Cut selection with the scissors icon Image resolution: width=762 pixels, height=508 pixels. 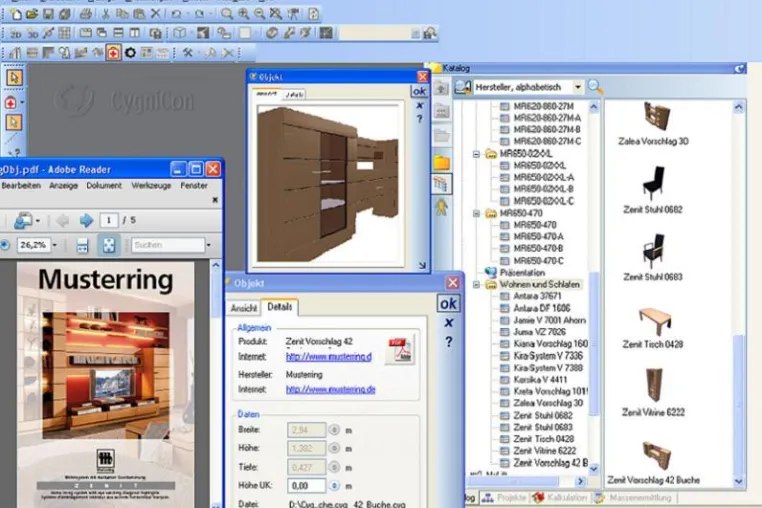click(105, 14)
